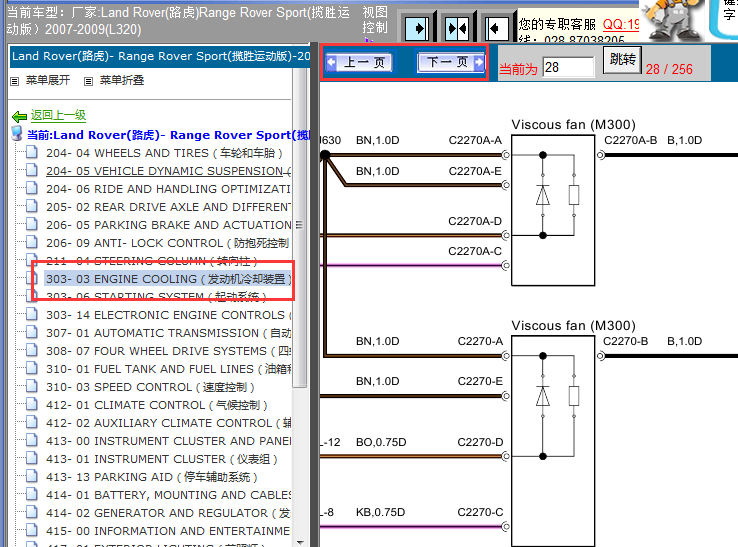This screenshot has width=738, height=547.
Task: Select 307-01 AUTOMATIC TRANSMISSION entry
Action: pos(168,333)
